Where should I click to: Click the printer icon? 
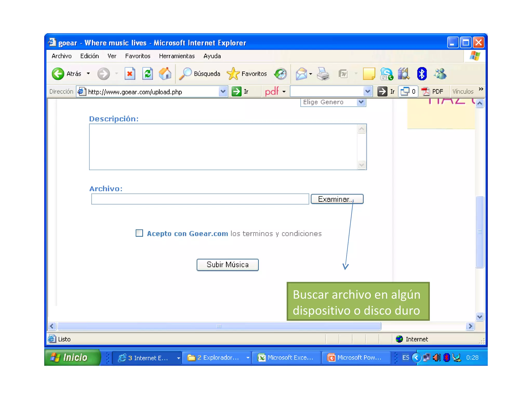tap(323, 74)
